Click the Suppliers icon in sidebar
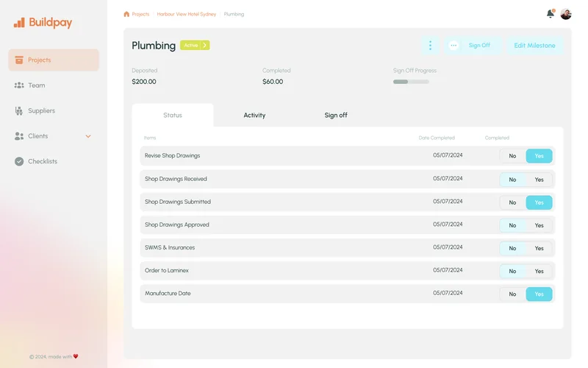Viewport: 588px width, 368px height. click(19, 110)
